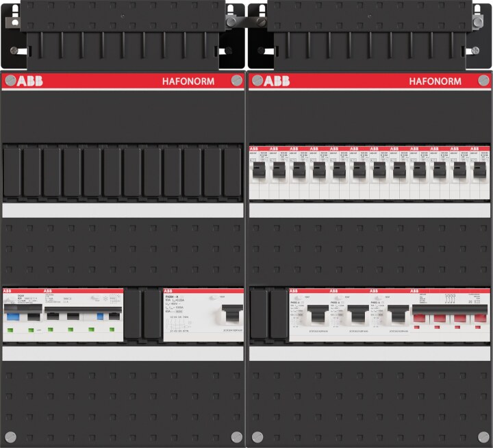Click the ABB logo on the left panel header
Viewport: 493px width, 448px height.
pyautogui.click(x=29, y=81)
